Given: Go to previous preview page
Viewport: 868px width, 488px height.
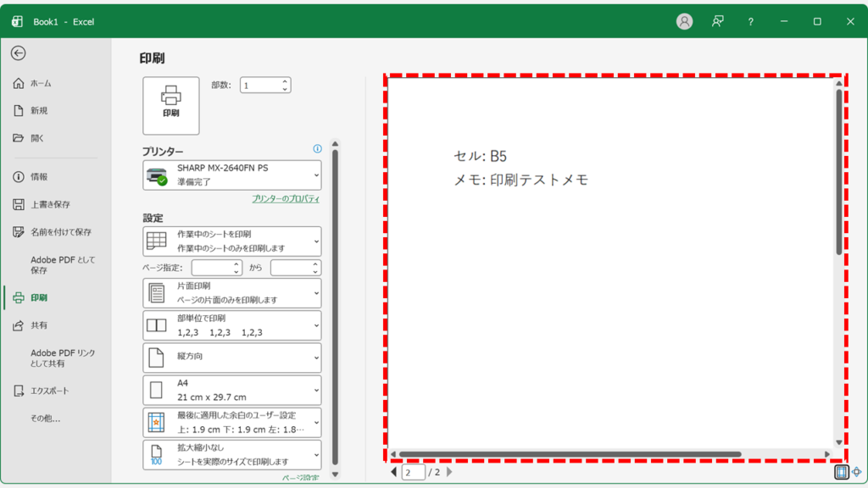Looking at the screenshot, I should 393,472.
